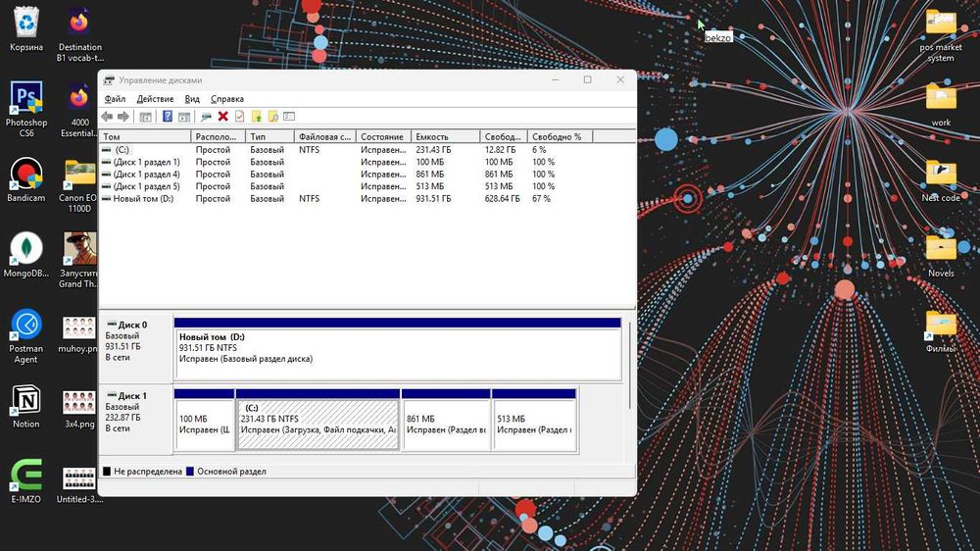Open the Файл menu

click(115, 99)
